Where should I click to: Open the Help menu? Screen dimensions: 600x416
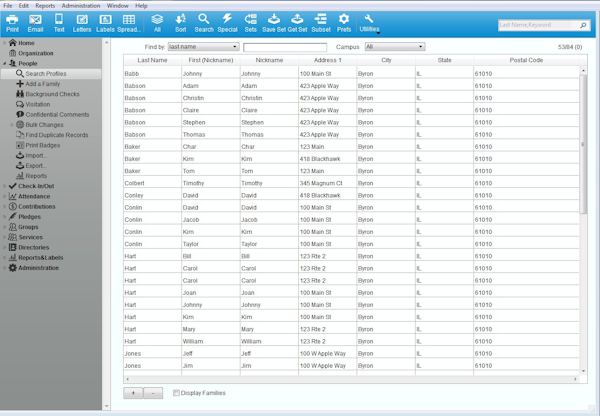(141, 6)
